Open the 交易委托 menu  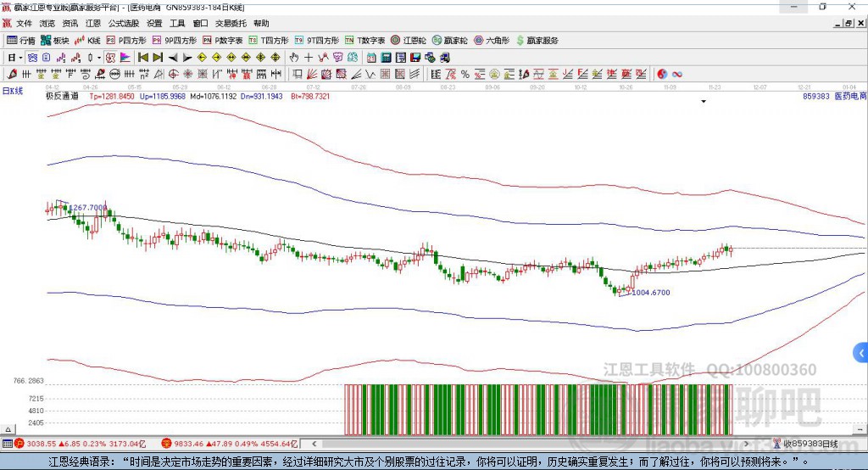coord(231,24)
